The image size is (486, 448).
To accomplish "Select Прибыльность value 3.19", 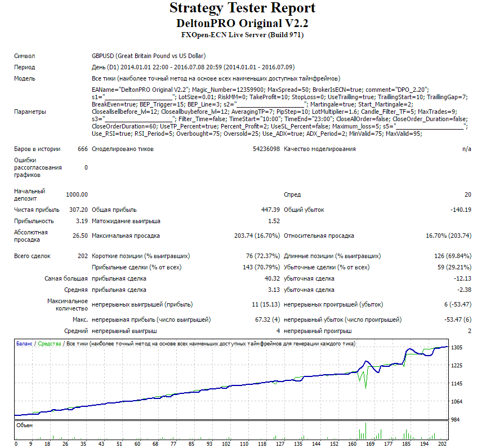I will [82, 221].
